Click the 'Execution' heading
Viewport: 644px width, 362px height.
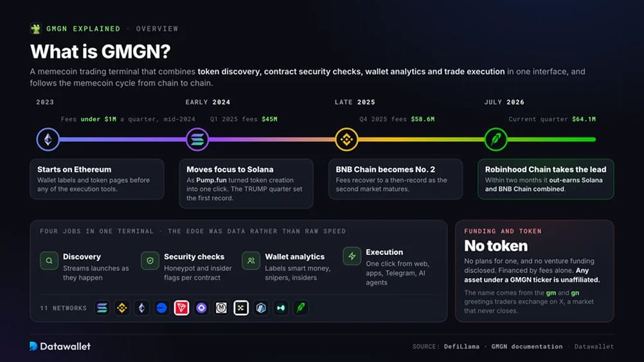384,252
